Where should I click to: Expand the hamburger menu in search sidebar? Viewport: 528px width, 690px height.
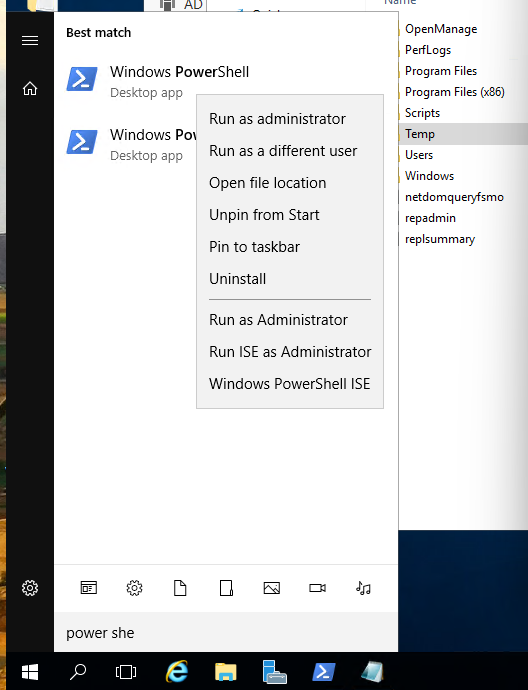click(30, 41)
